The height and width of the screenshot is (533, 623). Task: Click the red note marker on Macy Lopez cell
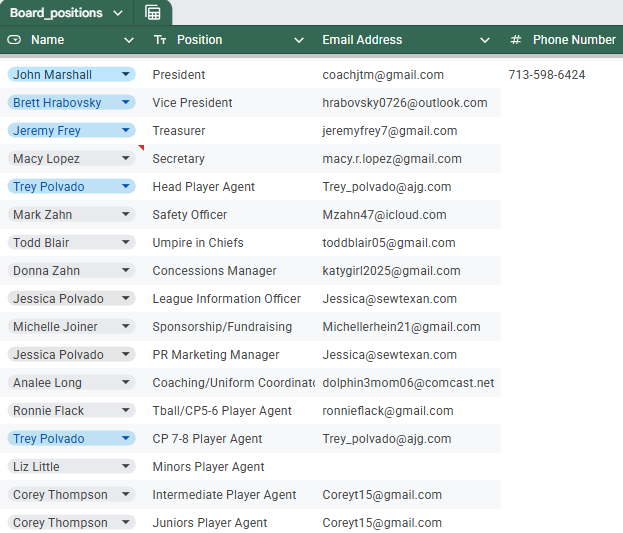click(141, 148)
